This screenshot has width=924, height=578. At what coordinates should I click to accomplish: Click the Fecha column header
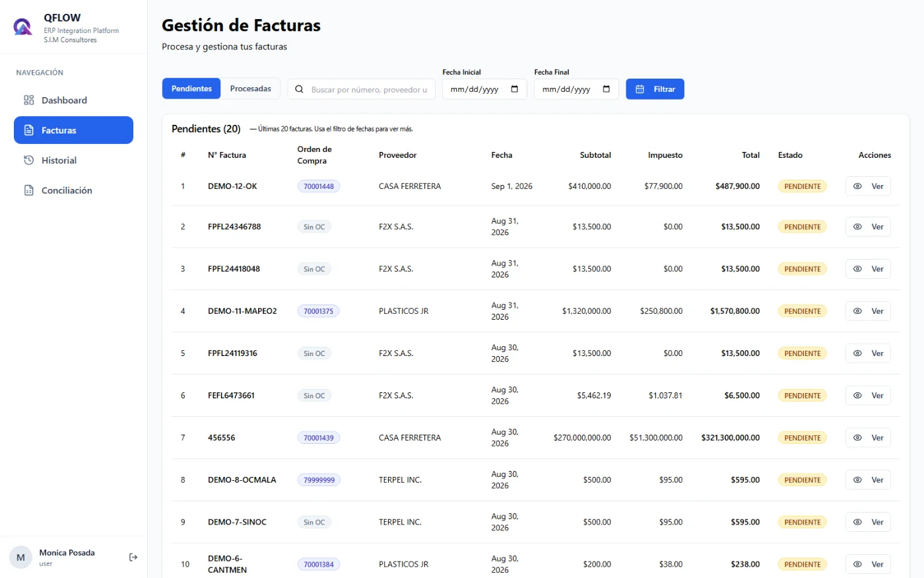click(502, 155)
